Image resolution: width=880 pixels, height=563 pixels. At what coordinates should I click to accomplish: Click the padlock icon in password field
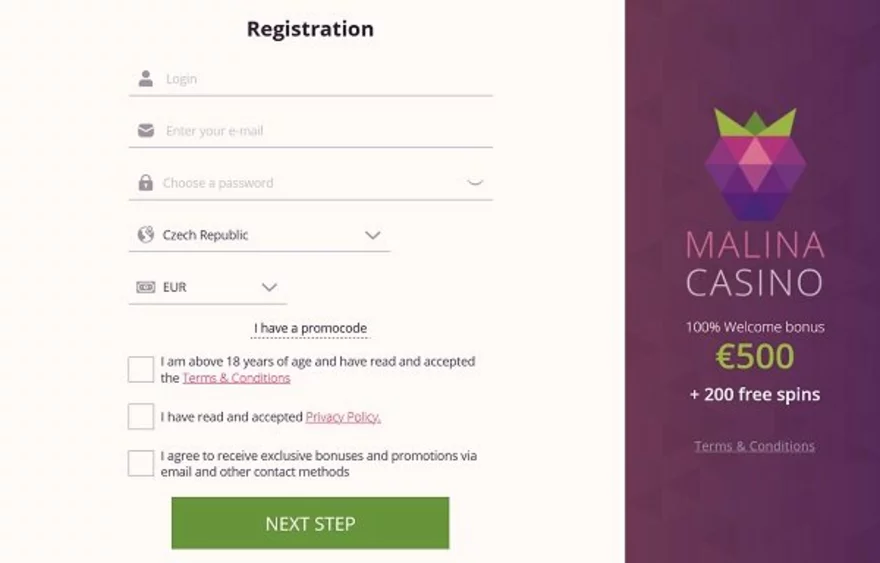click(146, 183)
